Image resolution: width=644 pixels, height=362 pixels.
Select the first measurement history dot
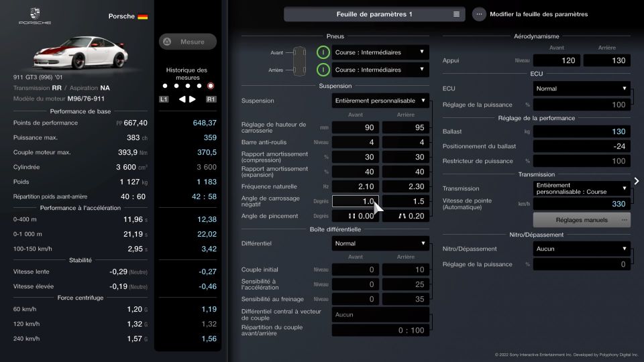(x=165, y=86)
